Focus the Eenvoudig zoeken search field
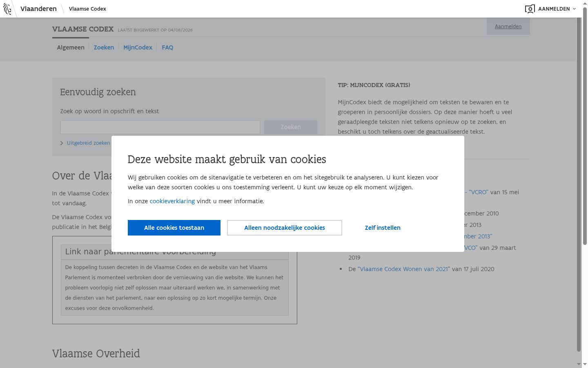 coord(160,127)
